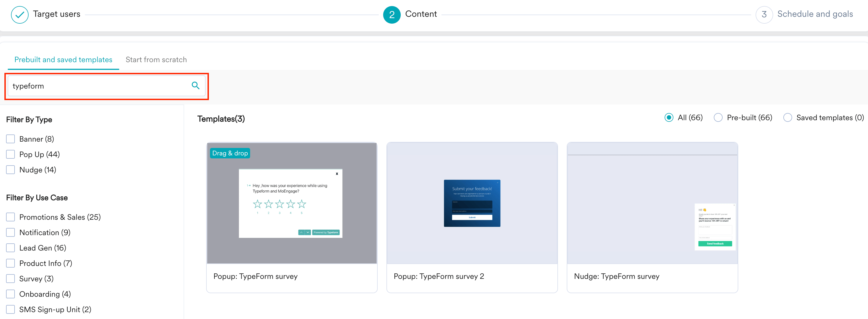Go to Schedule and goals step

[x=815, y=14]
